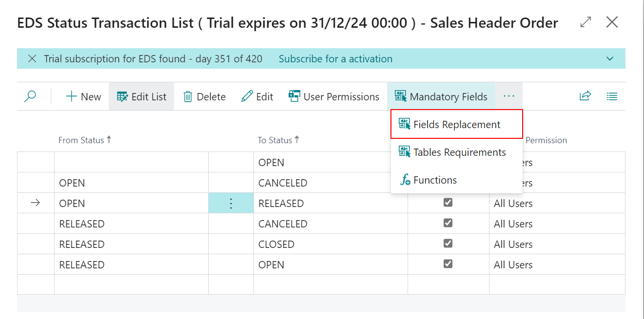
Task: Expand the dialog to full screen
Action: [x=585, y=22]
